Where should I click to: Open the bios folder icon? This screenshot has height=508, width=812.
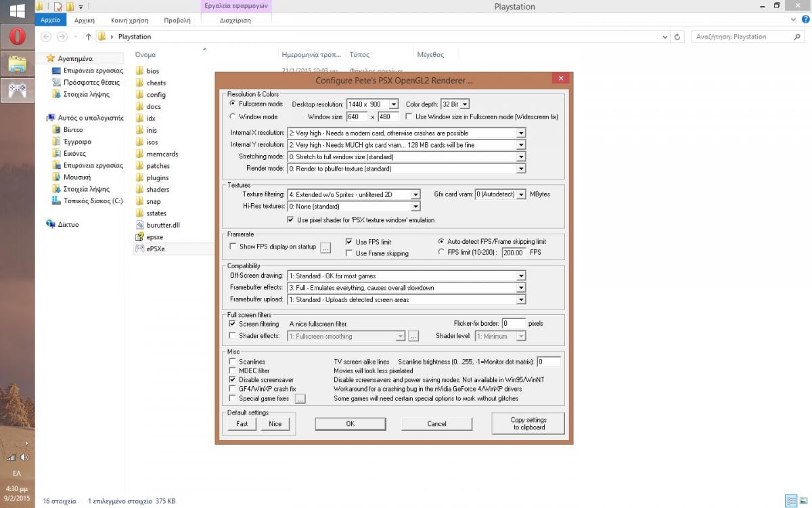(139, 70)
